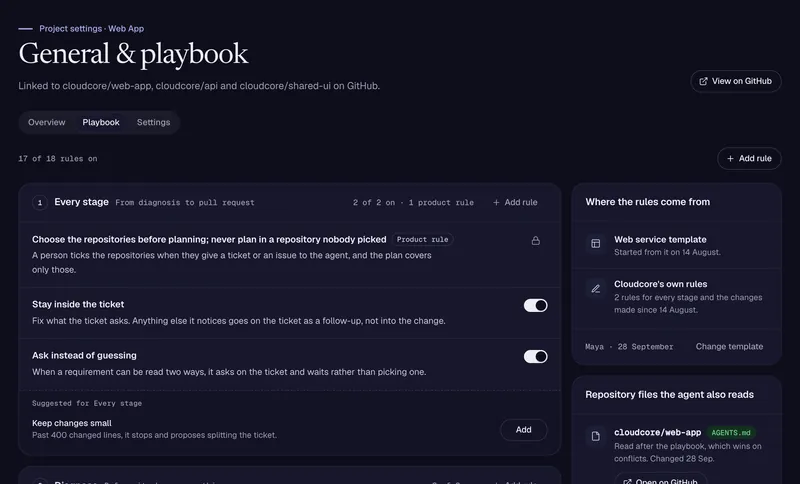Select the Playbook tab

(101, 122)
